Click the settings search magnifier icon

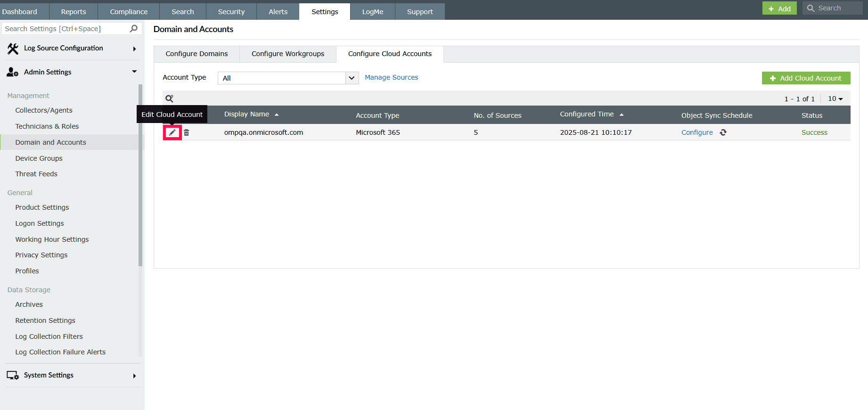[134, 29]
